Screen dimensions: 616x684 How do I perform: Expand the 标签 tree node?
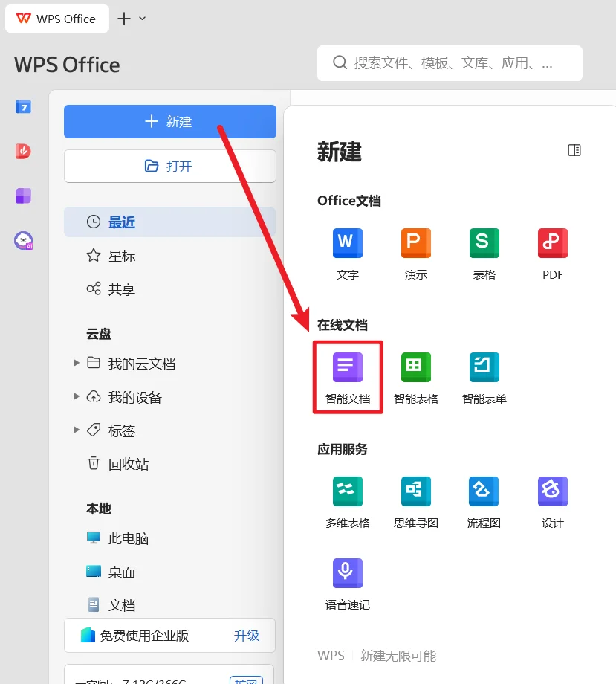click(77, 430)
